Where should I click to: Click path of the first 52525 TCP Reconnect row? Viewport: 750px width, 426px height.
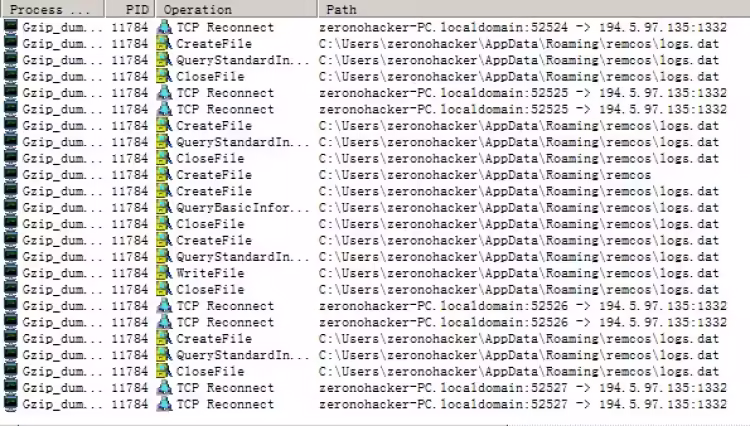click(x=523, y=93)
